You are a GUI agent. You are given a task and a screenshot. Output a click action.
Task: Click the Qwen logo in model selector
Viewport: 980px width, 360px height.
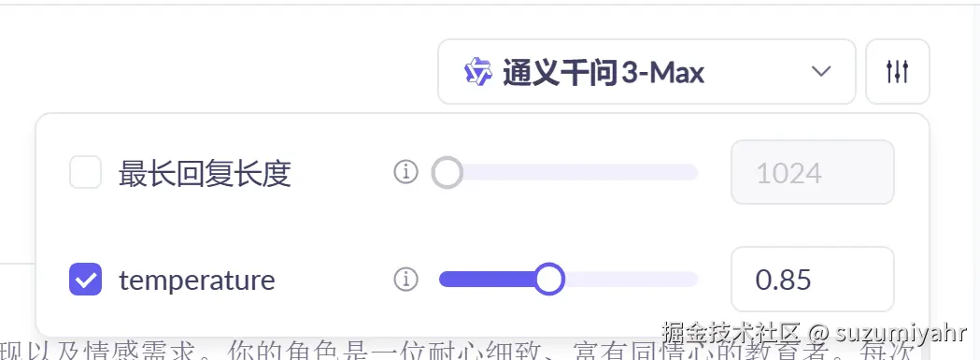tap(478, 72)
